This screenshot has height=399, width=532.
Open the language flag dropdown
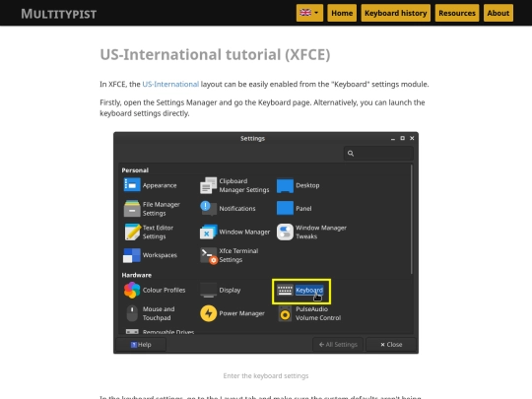pyautogui.click(x=309, y=13)
